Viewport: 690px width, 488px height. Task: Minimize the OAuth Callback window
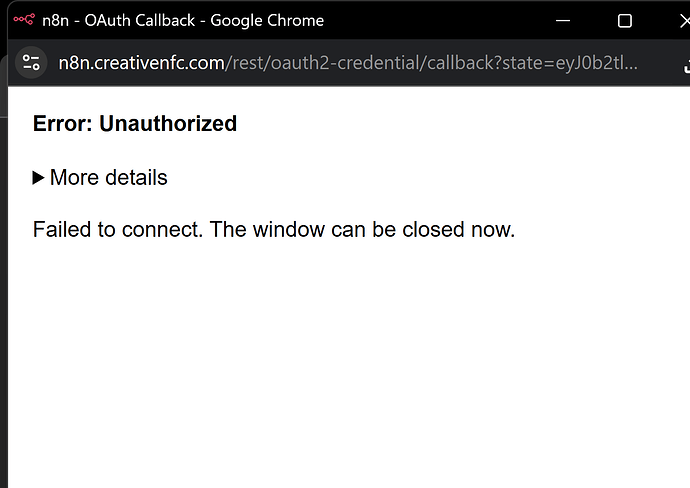563,20
